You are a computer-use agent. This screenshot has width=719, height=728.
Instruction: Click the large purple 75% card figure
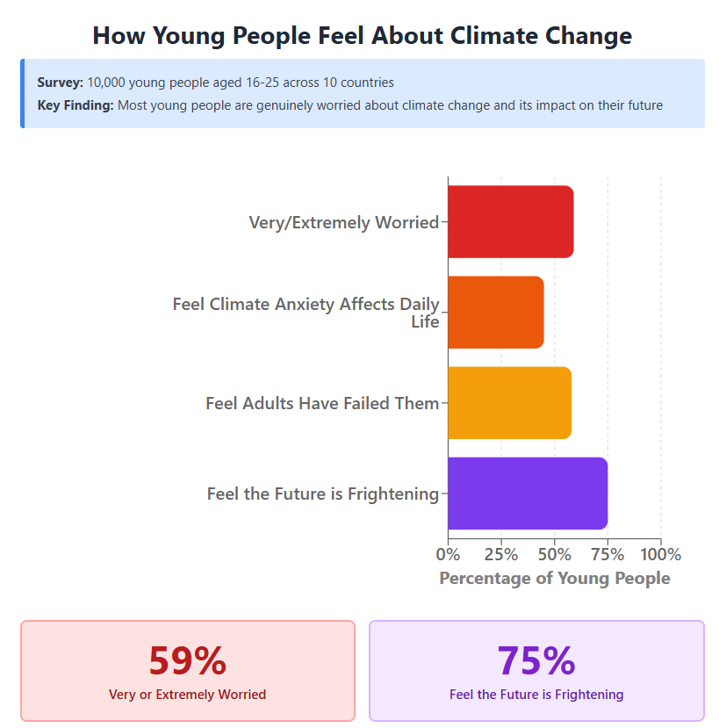coord(536,660)
